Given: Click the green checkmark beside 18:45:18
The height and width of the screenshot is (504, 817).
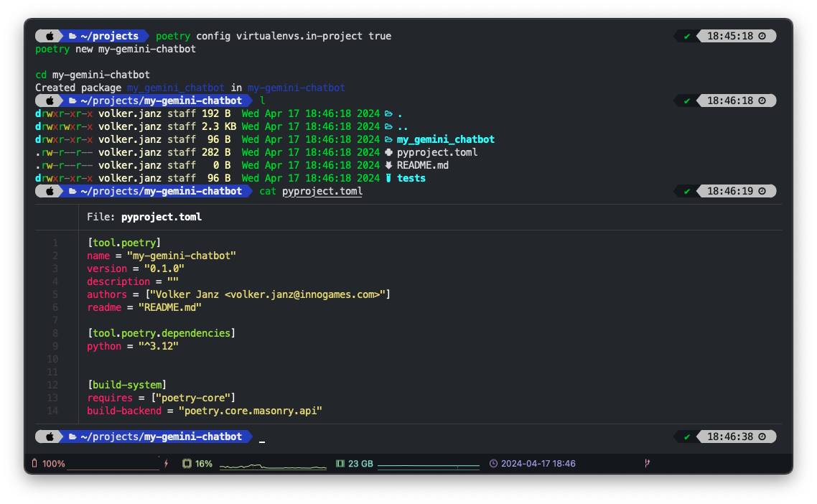Looking at the screenshot, I should click(x=687, y=36).
